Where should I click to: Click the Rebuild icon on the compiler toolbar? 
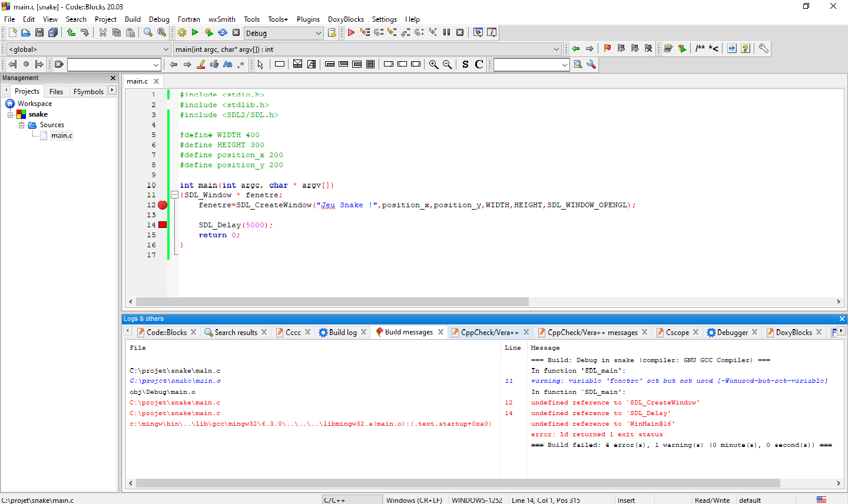222,32
